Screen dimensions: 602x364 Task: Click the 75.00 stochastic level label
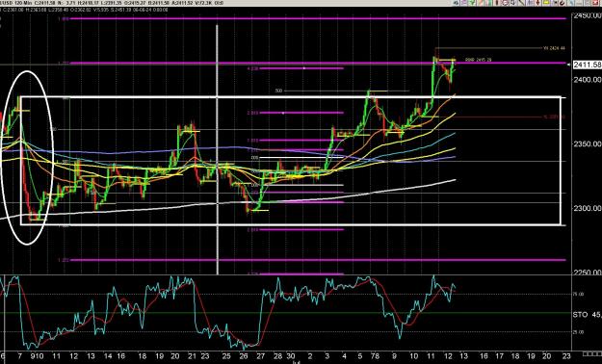pyautogui.click(x=578, y=294)
